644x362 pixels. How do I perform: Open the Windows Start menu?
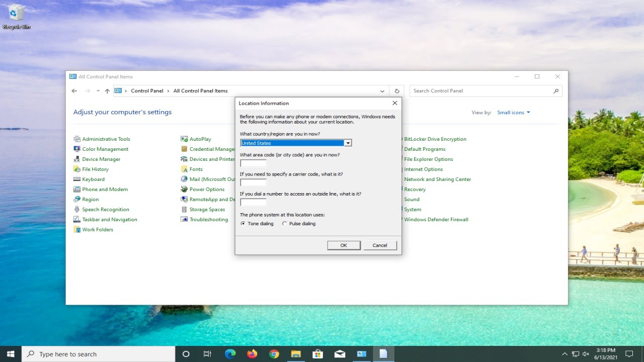tap(11, 354)
